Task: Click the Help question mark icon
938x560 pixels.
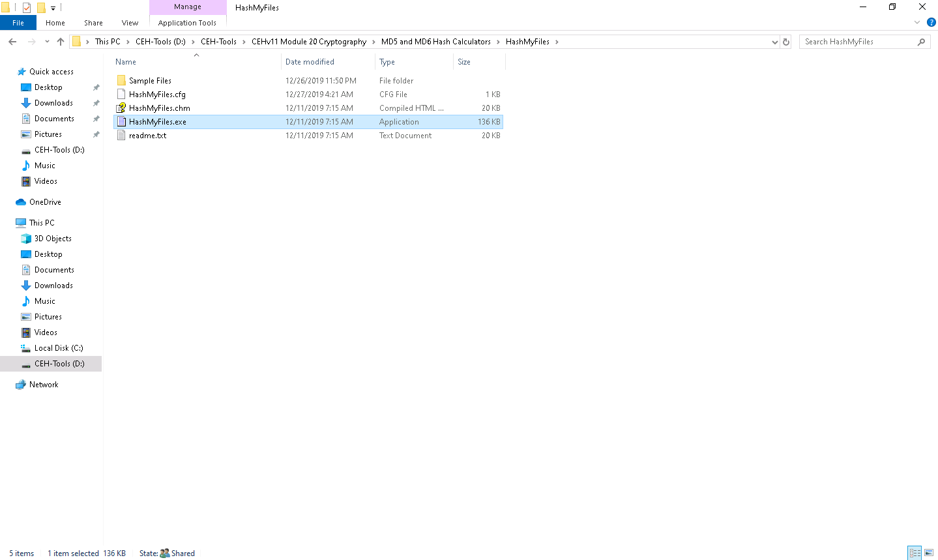Action: (x=931, y=23)
